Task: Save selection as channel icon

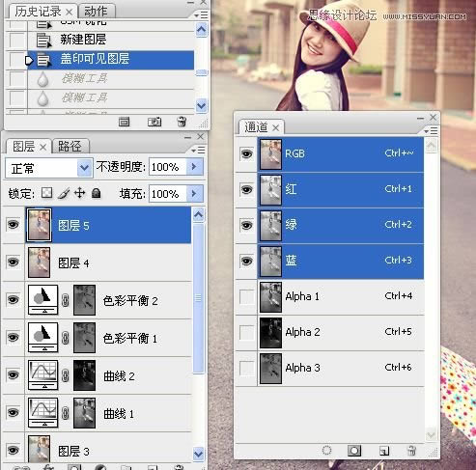Action: pyautogui.click(x=354, y=451)
